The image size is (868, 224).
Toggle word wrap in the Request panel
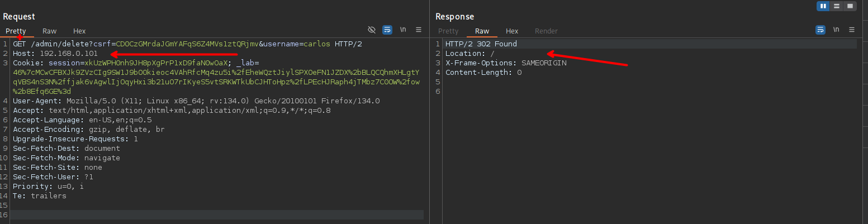387,30
